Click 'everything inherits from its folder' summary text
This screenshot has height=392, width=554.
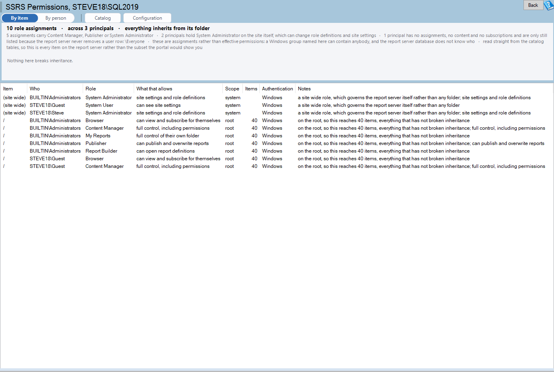(167, 28)
